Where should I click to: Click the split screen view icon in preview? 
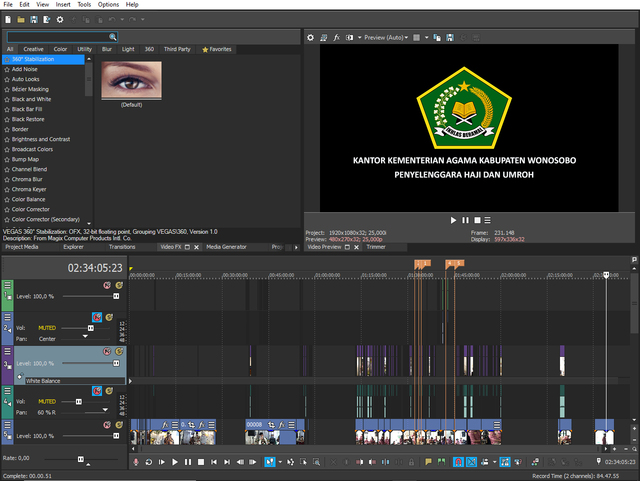pyautogui.click(x=350, y=38)
